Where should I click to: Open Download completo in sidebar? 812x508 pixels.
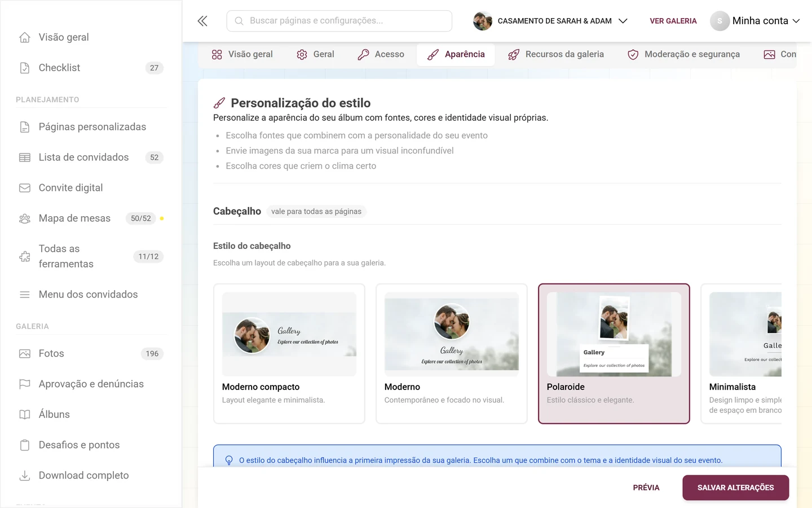click(91, 476)
